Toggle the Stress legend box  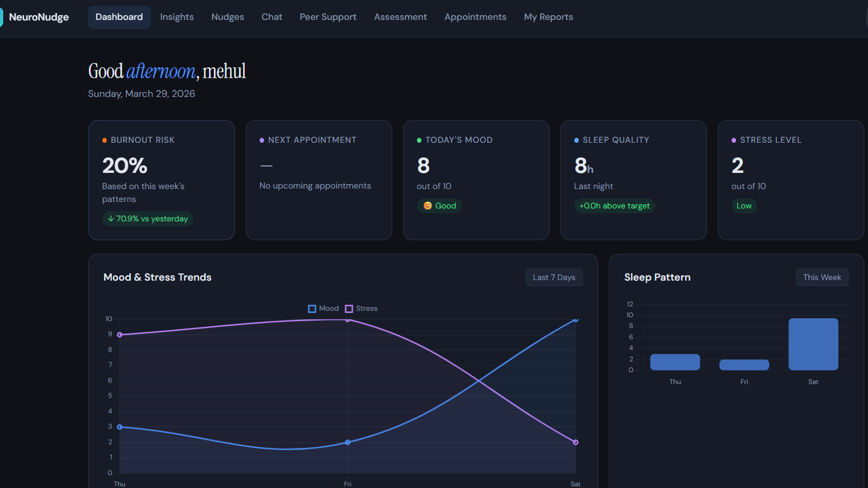[x=349, y=309]
